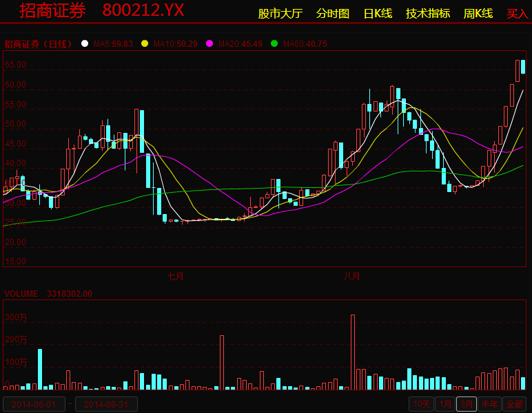Select the 半年 range button
The width and height of the screenshot is (532, 413).
(x=489, y=404)
